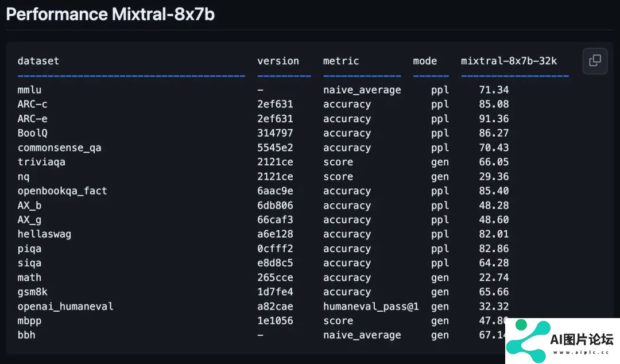Screen dimensions: 620x364
Task: Click the dataset column header
Action: [x=38, y=61]
